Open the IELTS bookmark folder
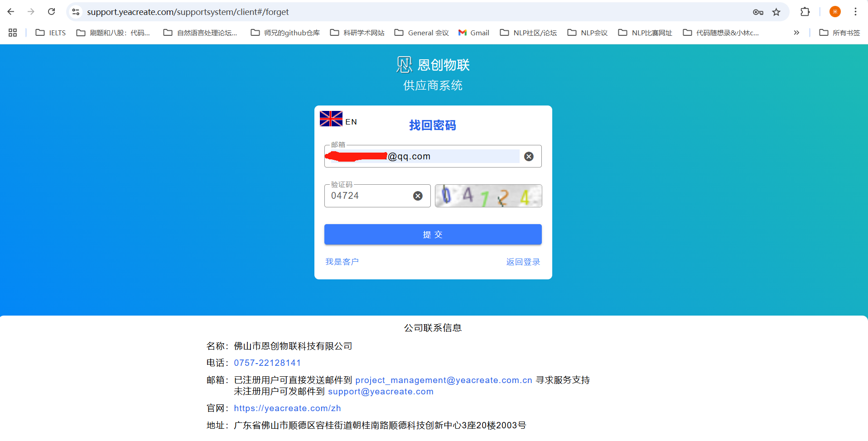 (x=51, y=33)
